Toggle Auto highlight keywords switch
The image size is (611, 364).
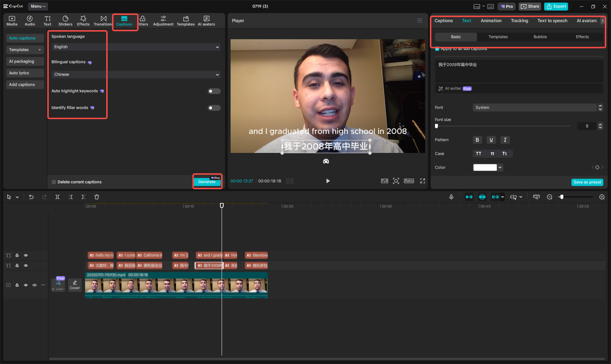(214, 91)
